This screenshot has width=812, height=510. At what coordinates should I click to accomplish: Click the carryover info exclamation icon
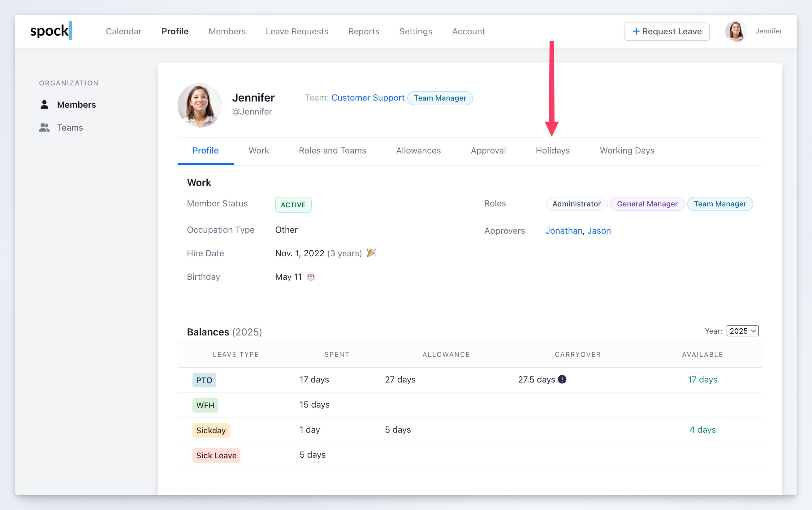(562, 379)
